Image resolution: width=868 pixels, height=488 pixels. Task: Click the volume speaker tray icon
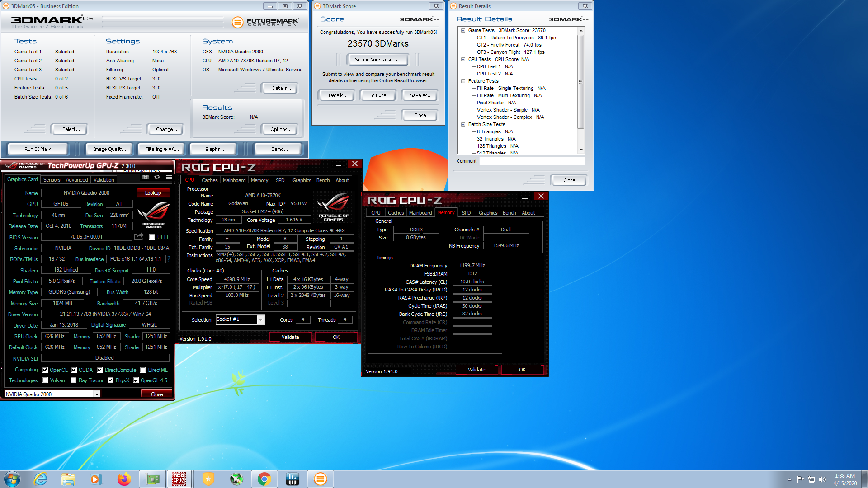822,479
